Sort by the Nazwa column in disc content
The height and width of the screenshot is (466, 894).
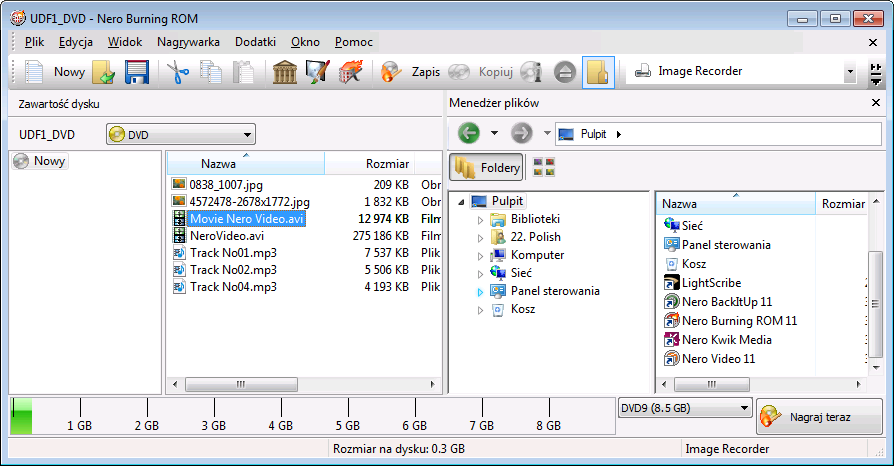246,164
